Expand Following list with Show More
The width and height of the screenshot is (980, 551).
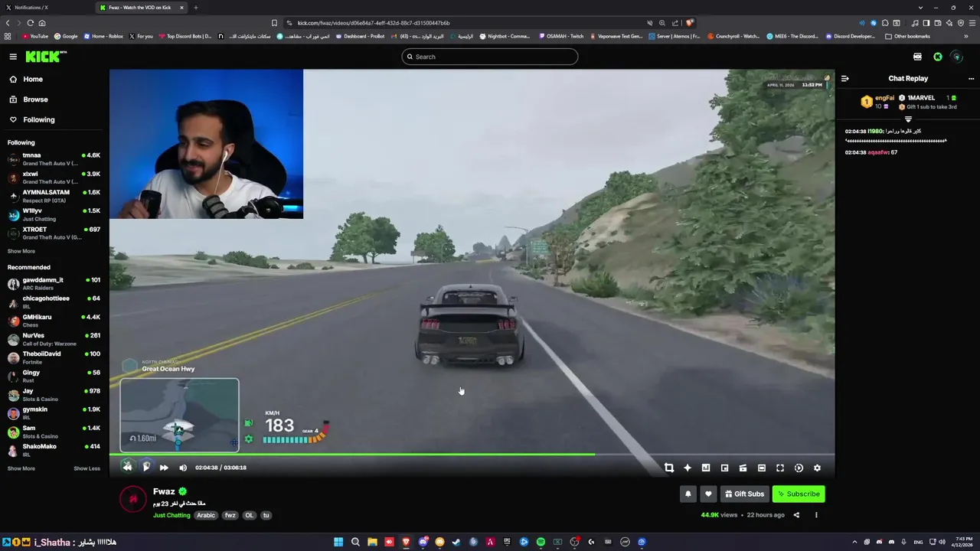click(21, 251)
